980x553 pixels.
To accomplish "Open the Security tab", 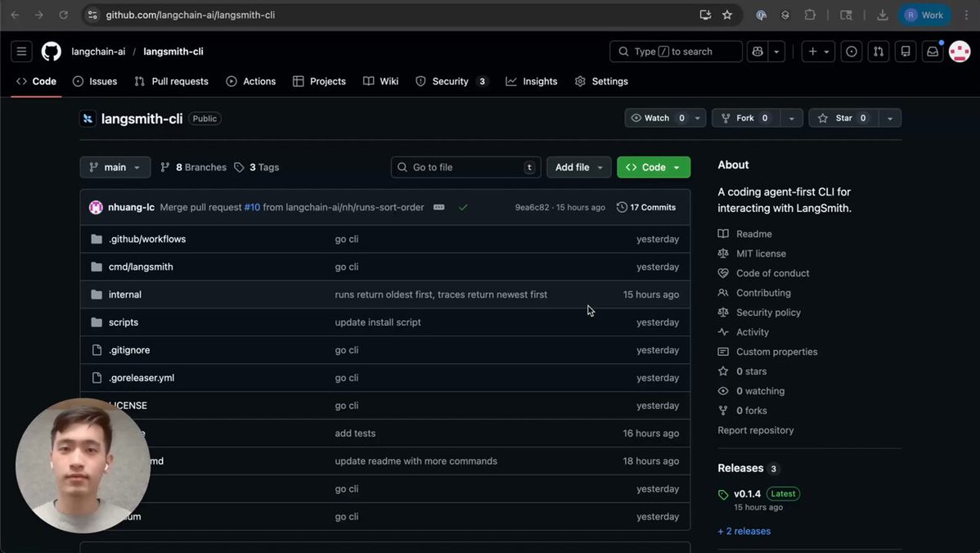I will pos(452,81).
